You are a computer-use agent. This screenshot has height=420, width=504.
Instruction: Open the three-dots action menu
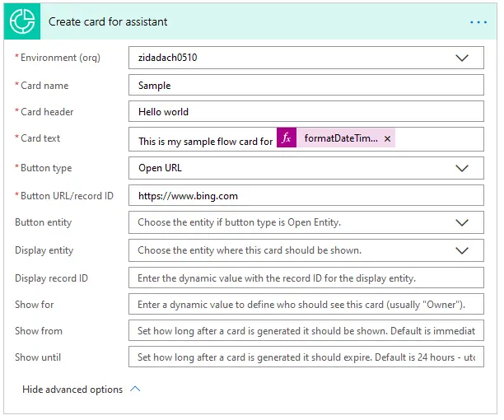pyautogui.click(x=478, y=22)
